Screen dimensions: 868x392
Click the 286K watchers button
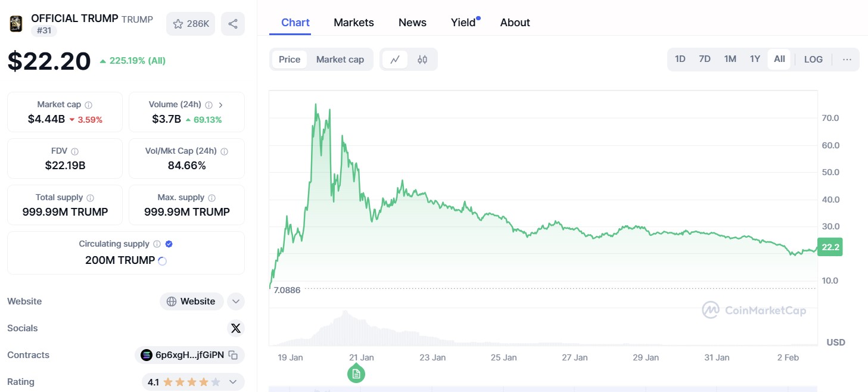point(191,23)
